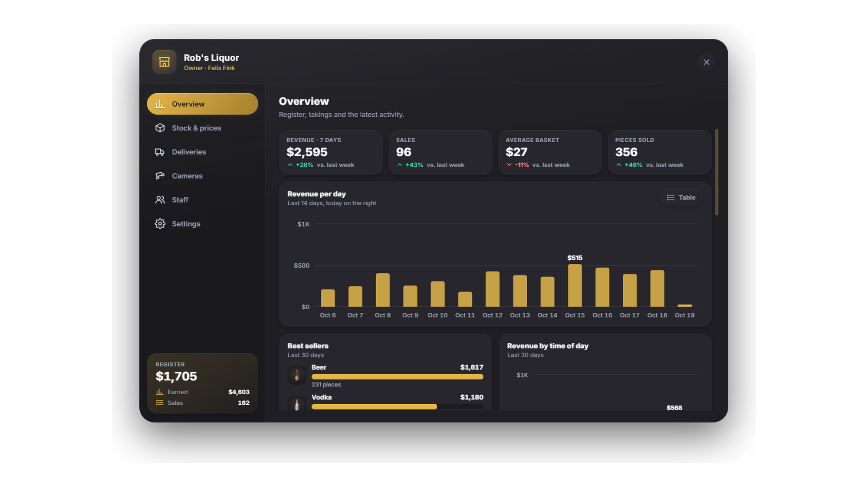Click the Oct 11 revenue bar
This screenshot has height=488, width=868.
click(465, 299)
